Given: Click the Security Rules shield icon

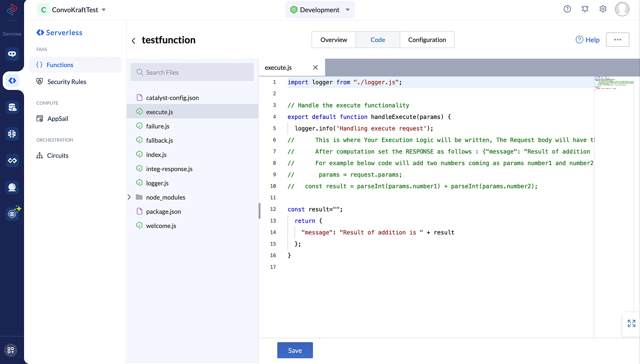Looking at the screenshot, I should (x=40, y=81).
